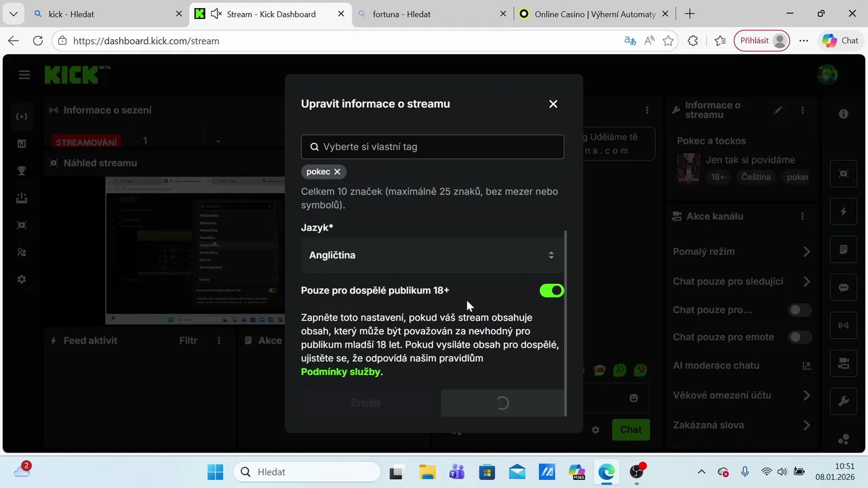The height and width of the screenshot is (488, 868).
Task: Show hidden system tray icons
Action: point(702,472)
